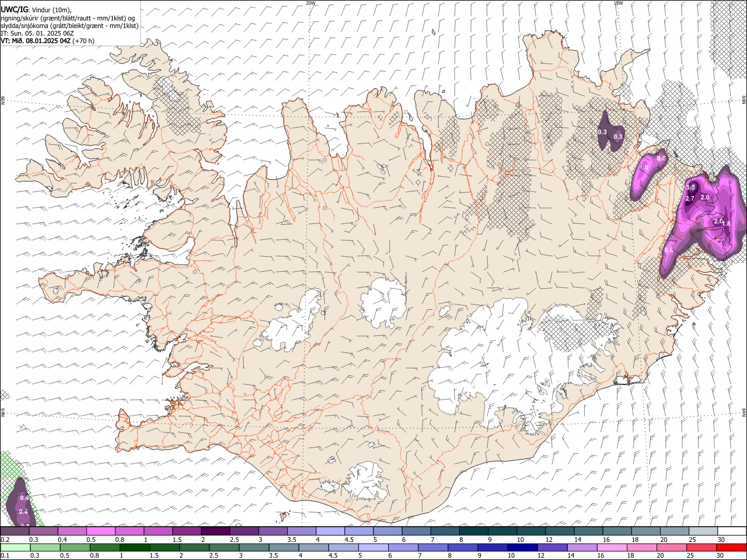Pick the pink 18 swatch in lower legend
The image size is (747, 560).
(x=641, y=548)
